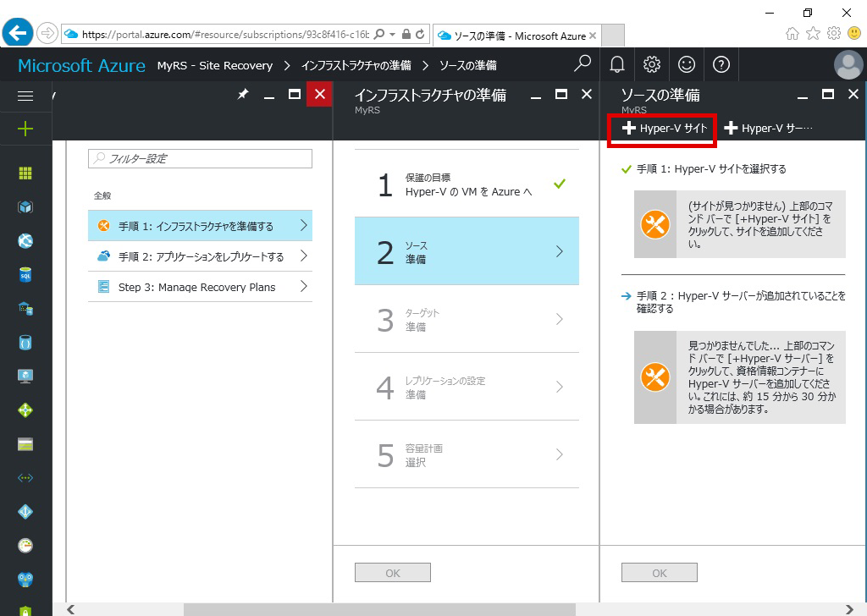
Task: Click the browser forward arrow button
Action: (47, 34)
